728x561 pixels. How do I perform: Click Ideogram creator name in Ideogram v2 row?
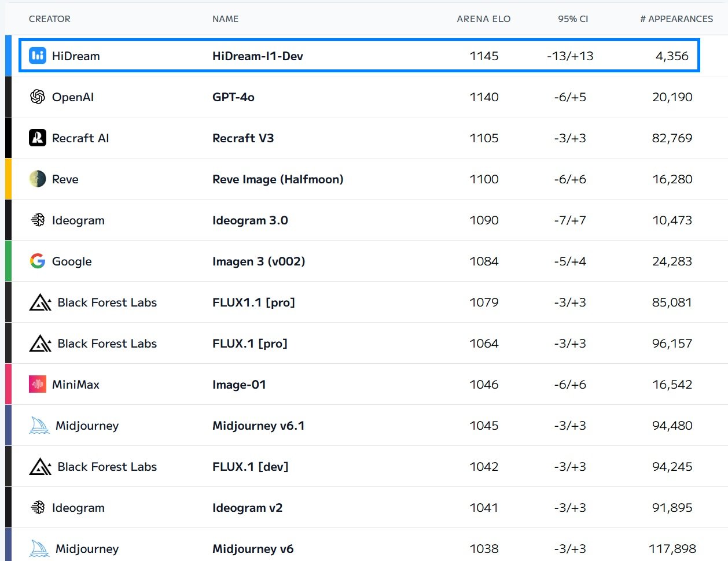pos(78,508)
